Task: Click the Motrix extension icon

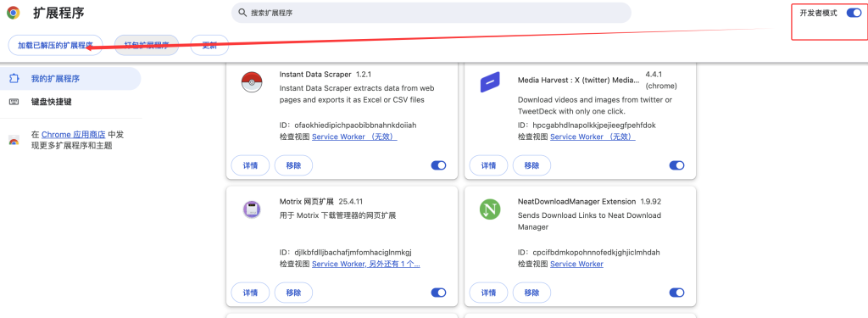Action: point(251,209)
